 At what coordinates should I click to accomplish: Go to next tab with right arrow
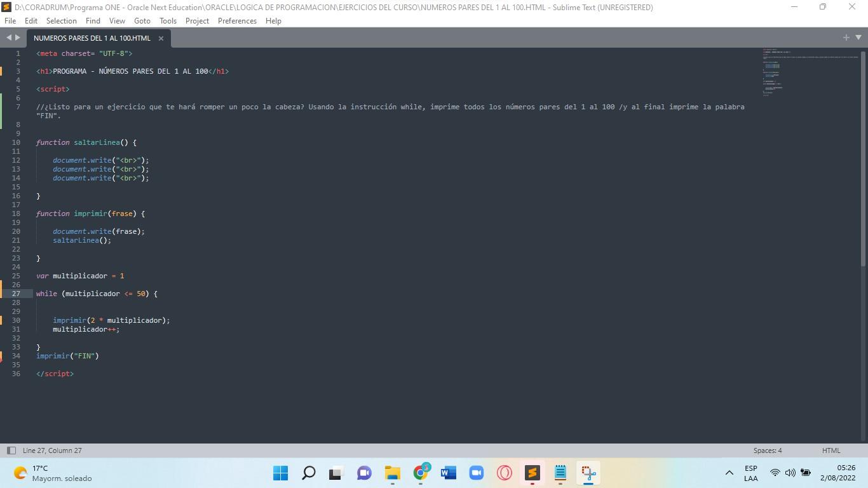point(17,38)
